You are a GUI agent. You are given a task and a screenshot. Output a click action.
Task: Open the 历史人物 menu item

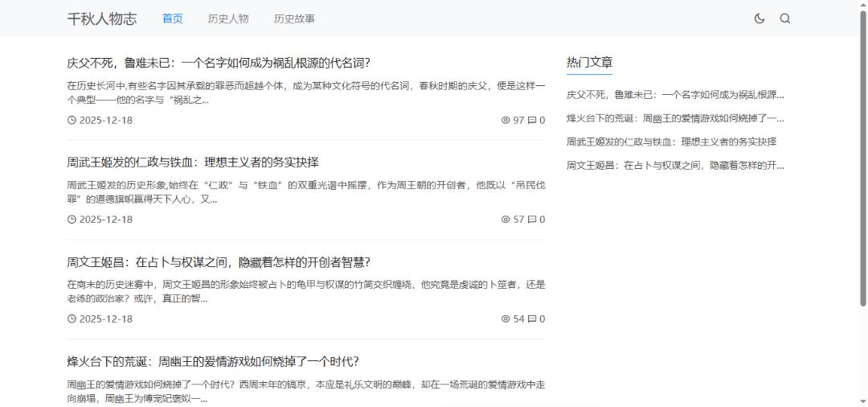click(x=228, y=18)
